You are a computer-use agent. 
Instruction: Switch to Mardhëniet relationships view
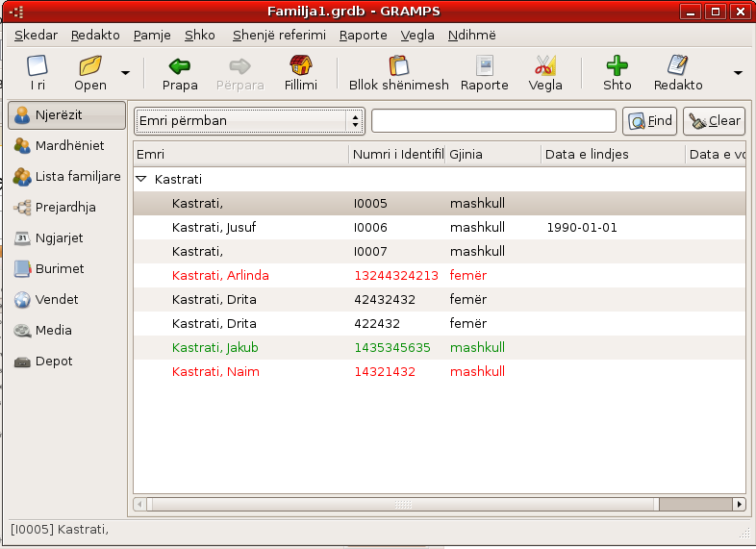coord(67,145)
